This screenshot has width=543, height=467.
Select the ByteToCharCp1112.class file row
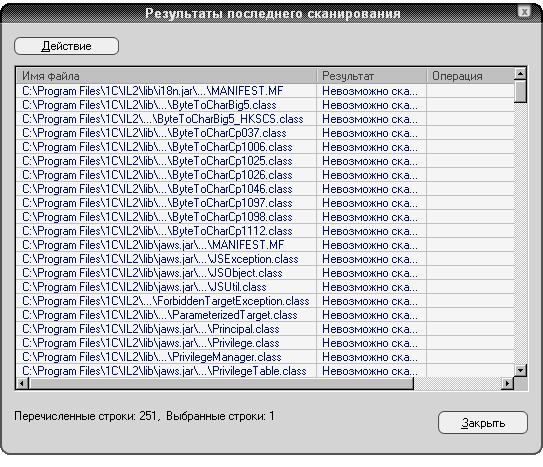(x=265, y=231)
